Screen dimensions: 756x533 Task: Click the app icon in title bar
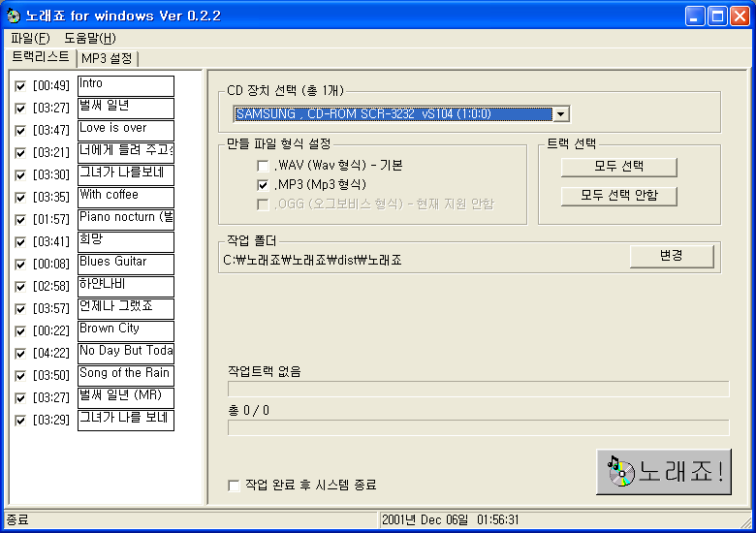14,16
